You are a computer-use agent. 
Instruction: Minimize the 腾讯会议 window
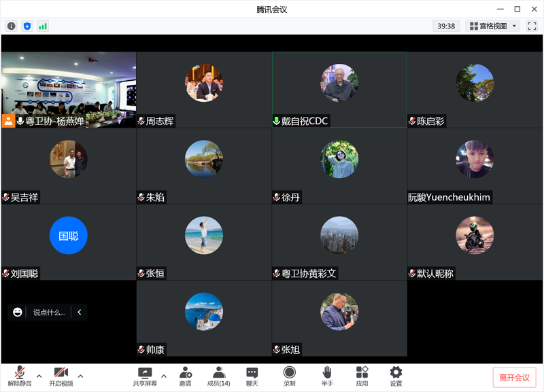tap(500, 10)
